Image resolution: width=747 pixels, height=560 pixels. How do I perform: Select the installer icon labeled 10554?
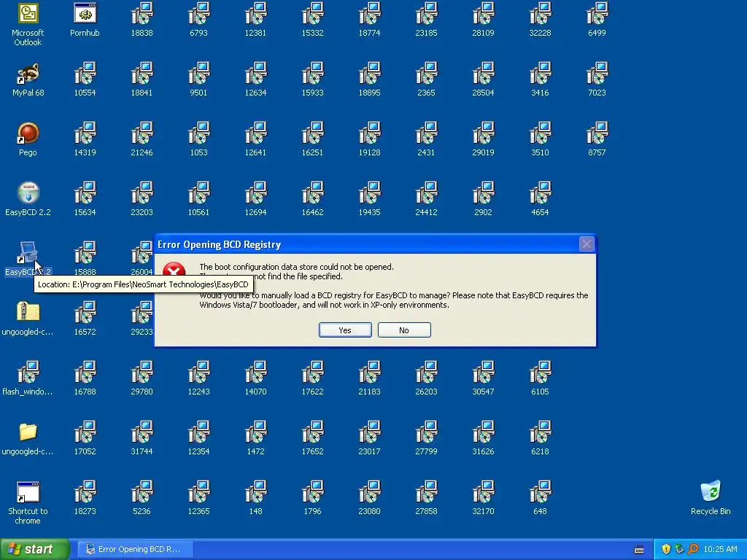85,73
